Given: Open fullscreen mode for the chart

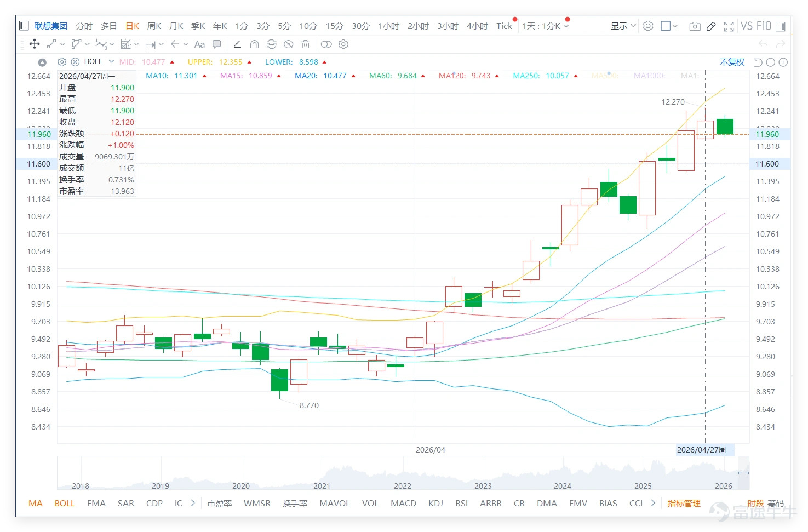Looking at the screenshot, I should click(729, 26).
